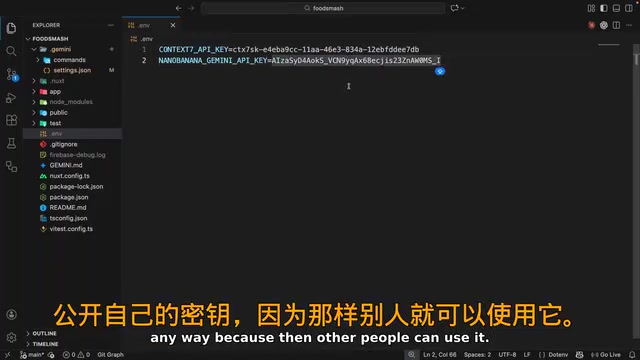Screen dimensions: 640x360
Task: Change indentation via Spaces: 2
Action: (477, 355)
